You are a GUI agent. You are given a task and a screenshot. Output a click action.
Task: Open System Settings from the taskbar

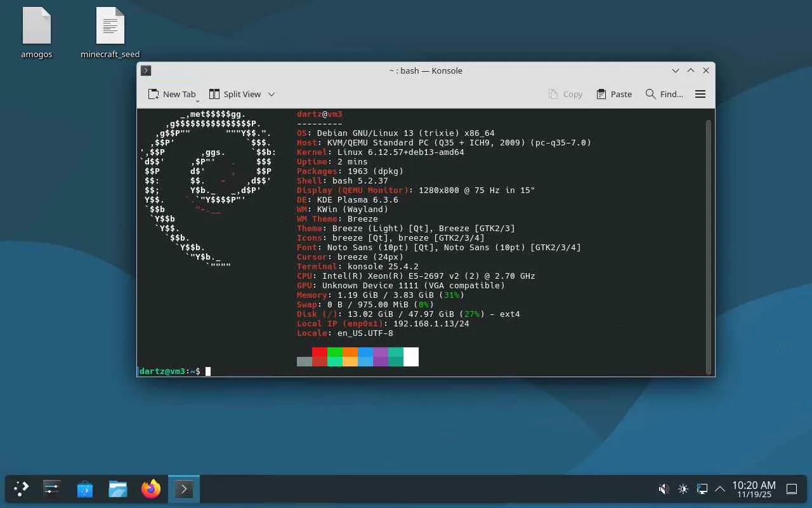52,489
